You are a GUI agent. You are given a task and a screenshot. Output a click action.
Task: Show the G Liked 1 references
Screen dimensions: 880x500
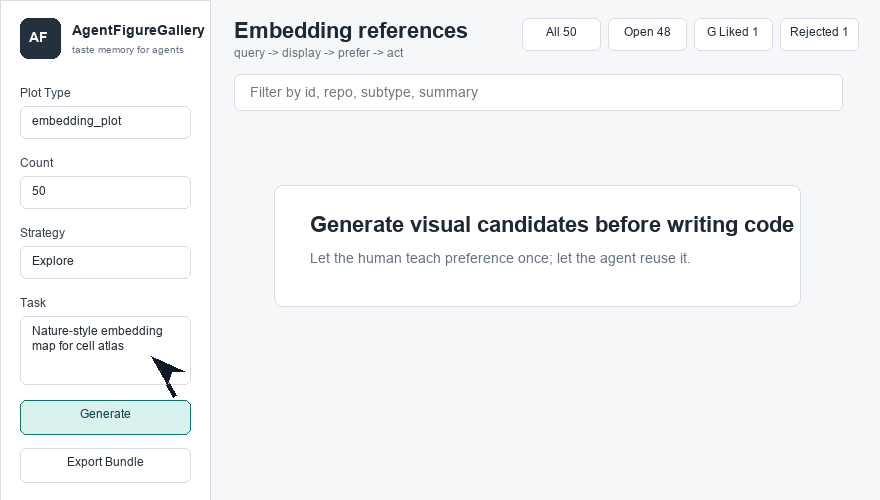[x=733, y=34]
